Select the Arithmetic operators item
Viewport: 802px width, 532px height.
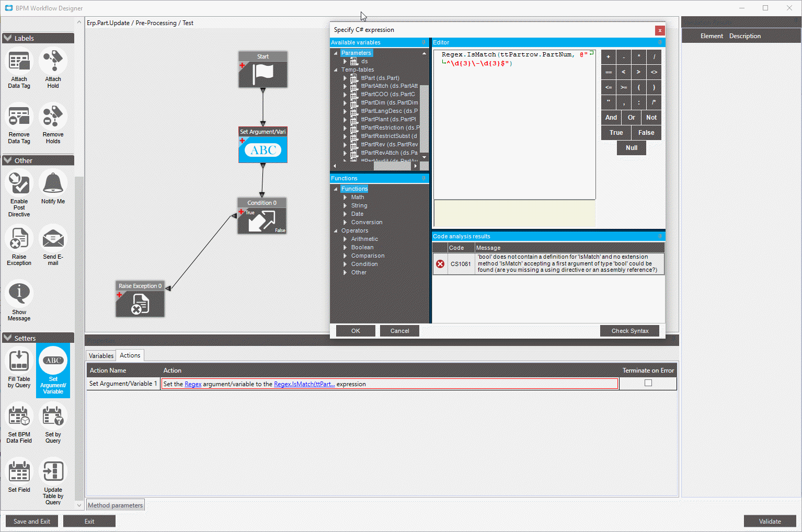tap(364, 239)
